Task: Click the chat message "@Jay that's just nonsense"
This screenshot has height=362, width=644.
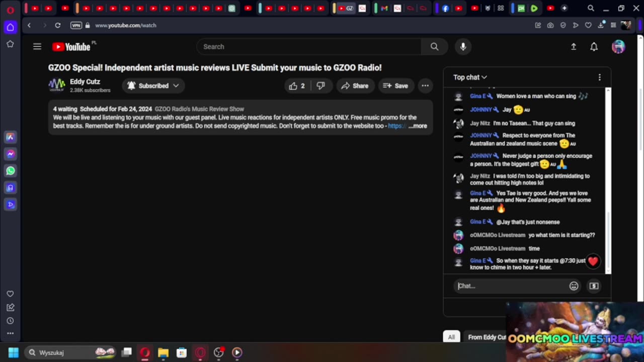Action: point(528,222)
